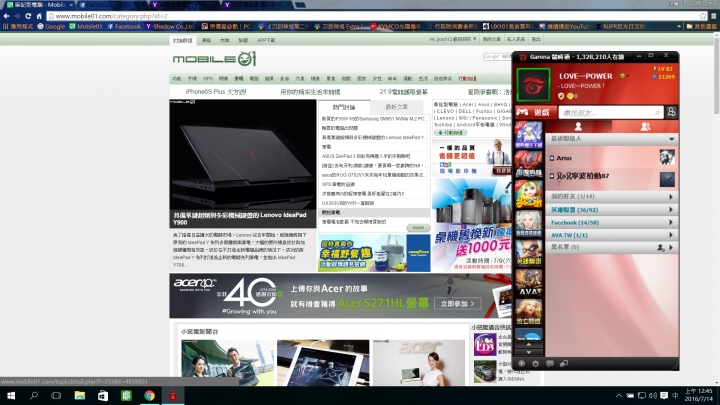
Task: Click the Garena taskbar icon
Action: [173, 395]
